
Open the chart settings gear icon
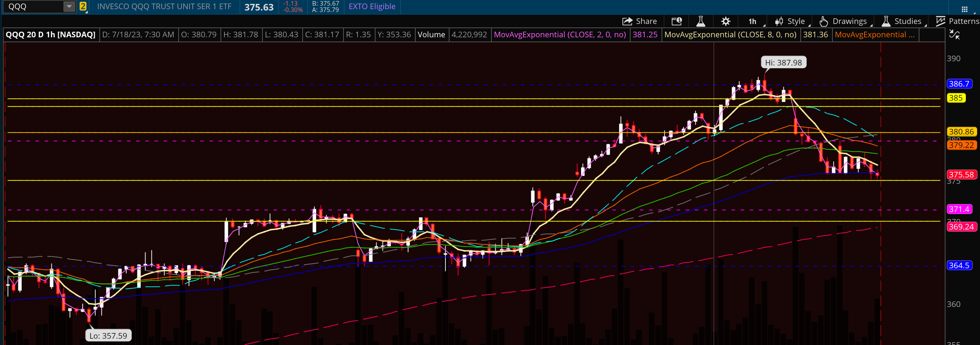(726, 21)
